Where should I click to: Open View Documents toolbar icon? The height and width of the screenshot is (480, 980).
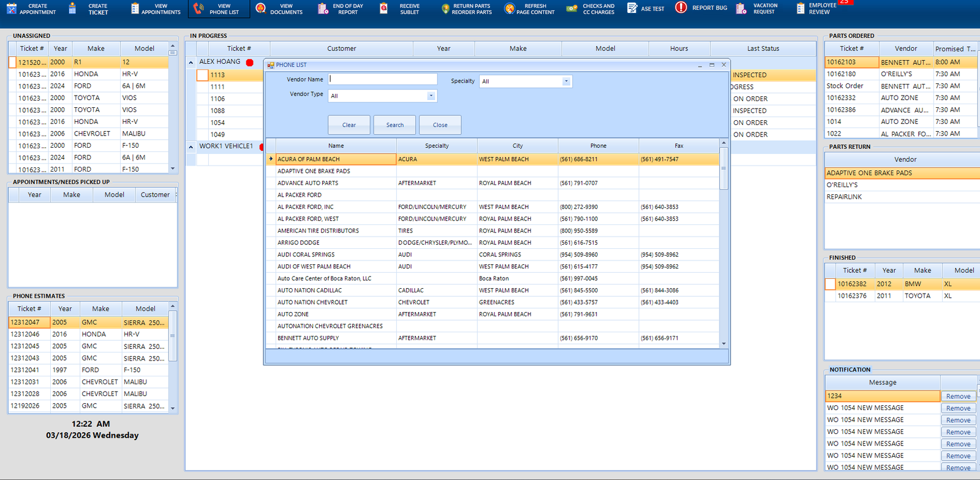click(x=260, y=9)
